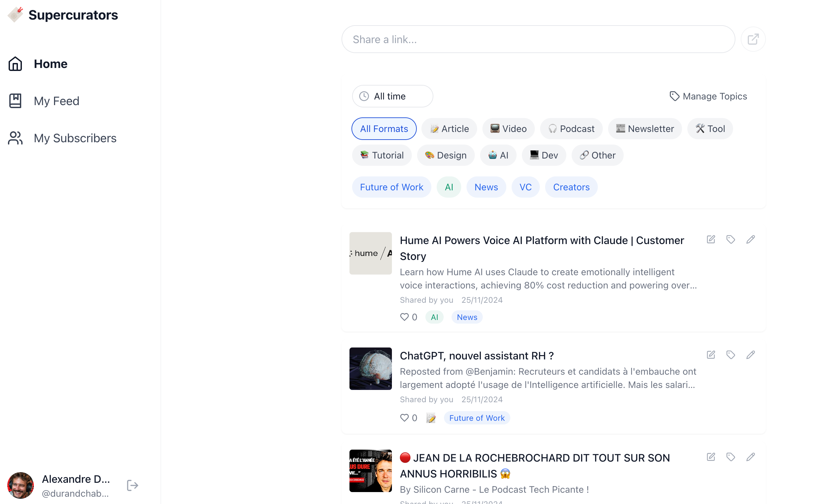Click the logout icon beside Alexandre
Image resolution: width=813 pixels, height=504 pixels.
pyautogui.click(x=132, y=485)
